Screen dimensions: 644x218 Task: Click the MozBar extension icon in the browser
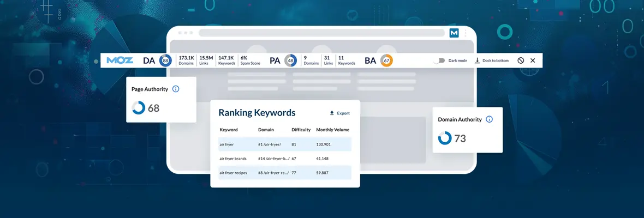pyautogui.click(x=454, y=33)
